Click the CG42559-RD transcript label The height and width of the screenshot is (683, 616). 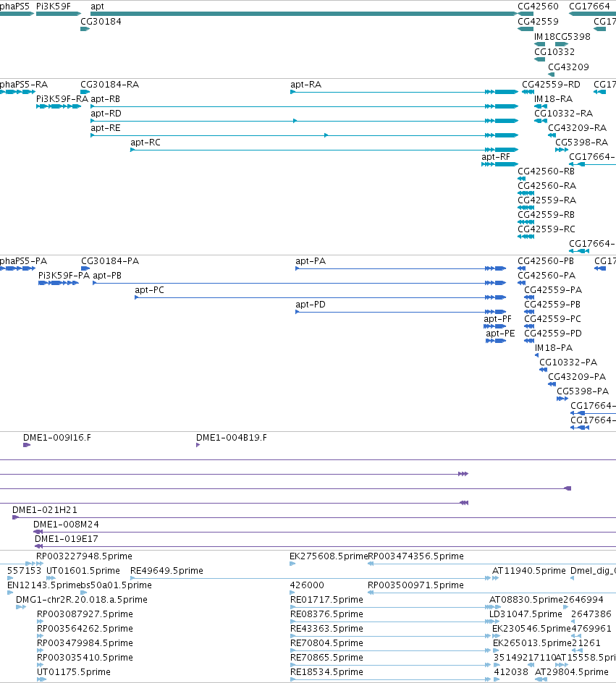(x=551, y=85)
